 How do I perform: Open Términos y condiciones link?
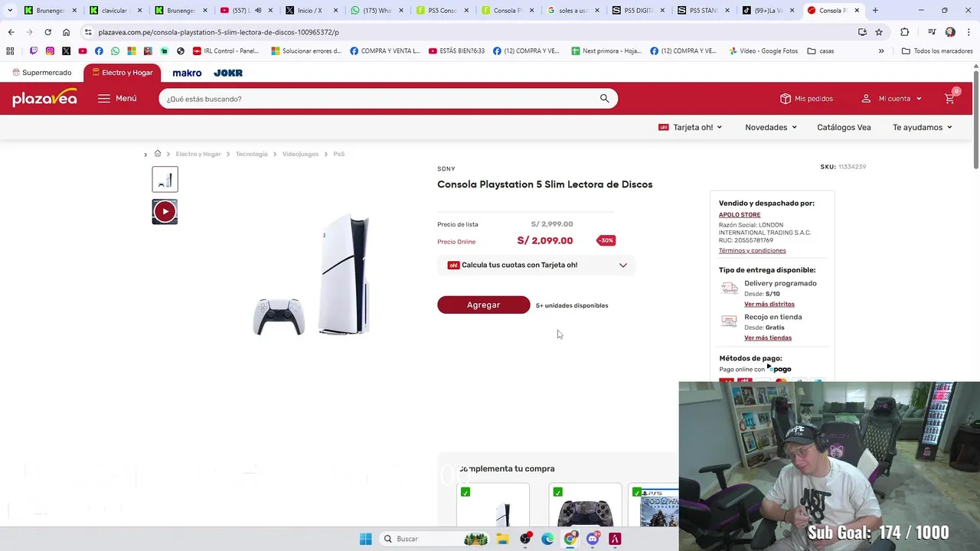(752, 250)
